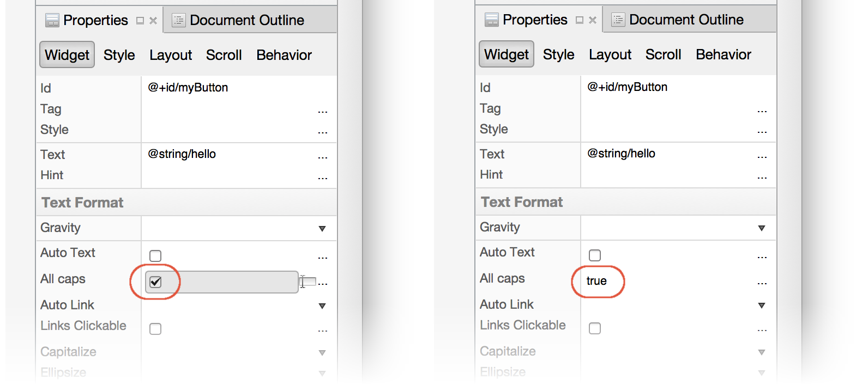Click Id field @+id/myButton in left panel
The image size is (868, 385).
188,88
